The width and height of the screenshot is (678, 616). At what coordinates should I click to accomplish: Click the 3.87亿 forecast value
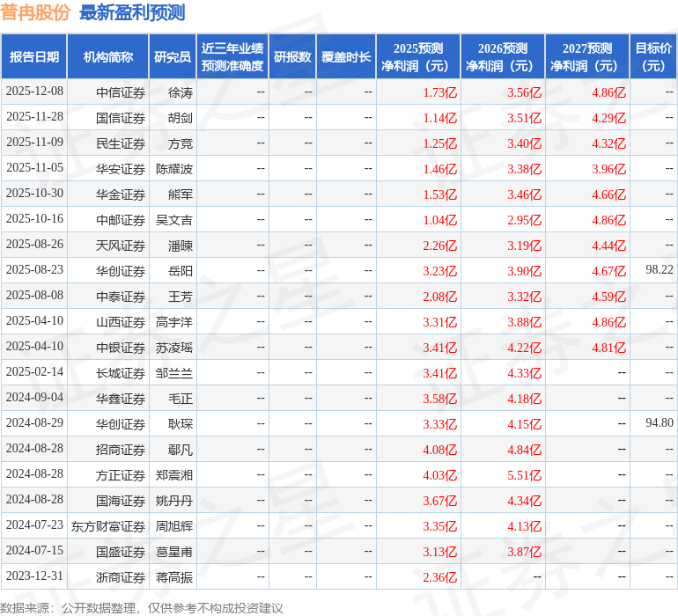coord(525,552)
